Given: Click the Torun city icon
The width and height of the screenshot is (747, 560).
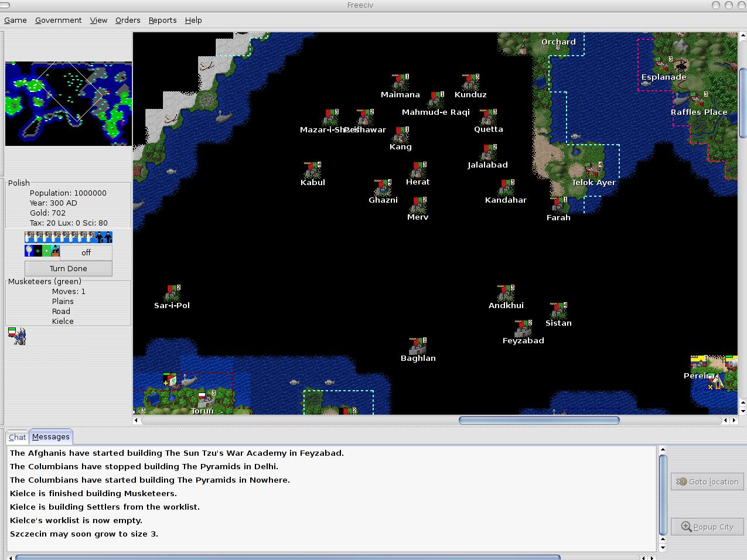Looking at the screenshot, I should click(x=207, y=398).
